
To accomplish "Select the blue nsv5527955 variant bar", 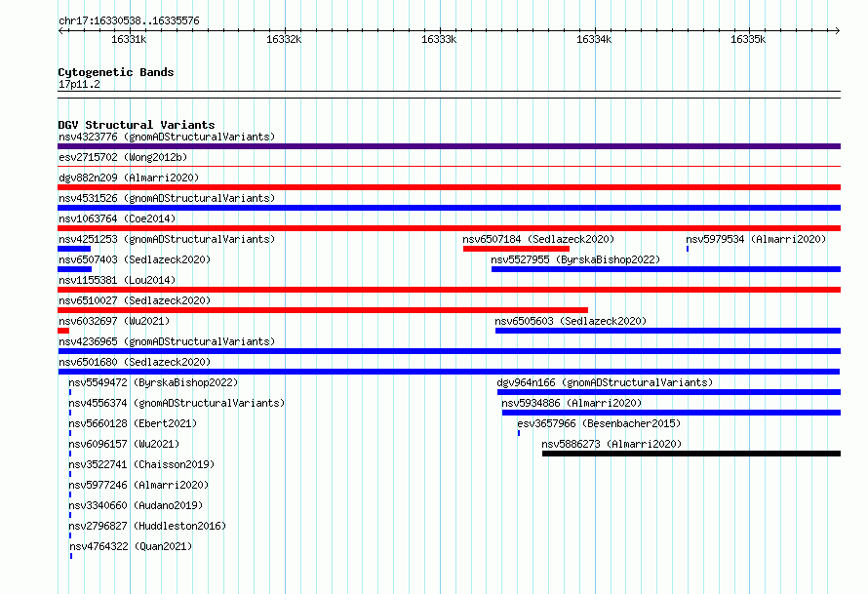I will click(x=666, y=269).
